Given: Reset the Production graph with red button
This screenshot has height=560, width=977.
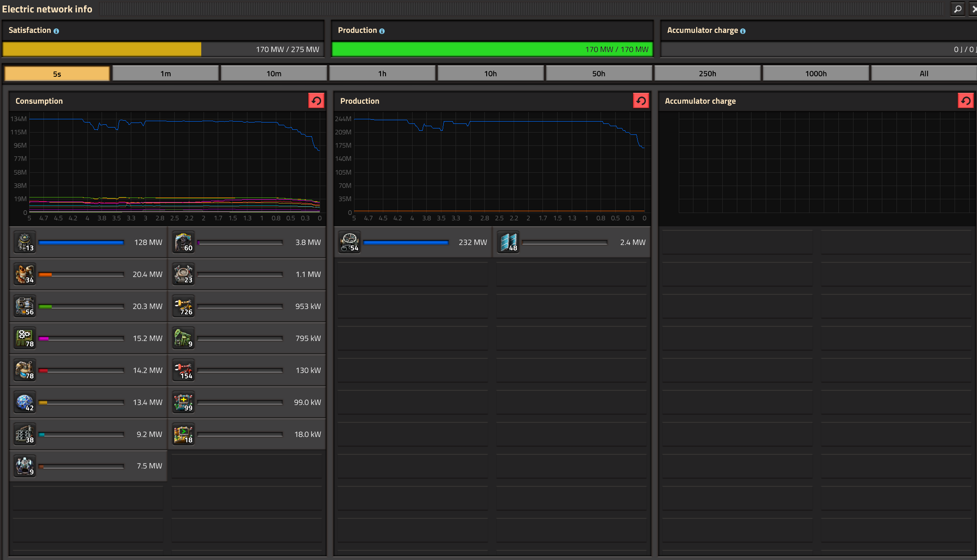Looking at the screenshot, I should point(641,101).
